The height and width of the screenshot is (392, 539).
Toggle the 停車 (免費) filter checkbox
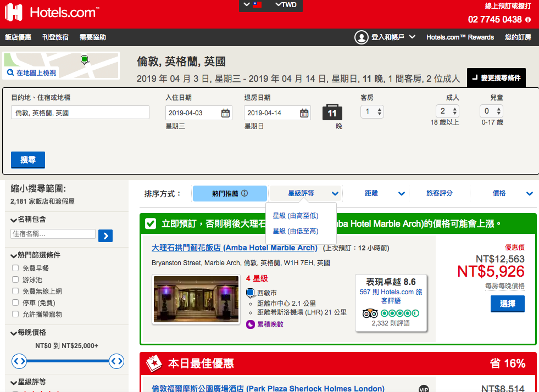[15, 303]
